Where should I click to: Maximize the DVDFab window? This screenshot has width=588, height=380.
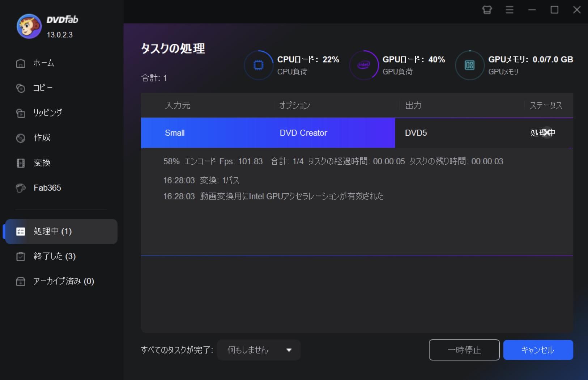click(x=554, y=10)
